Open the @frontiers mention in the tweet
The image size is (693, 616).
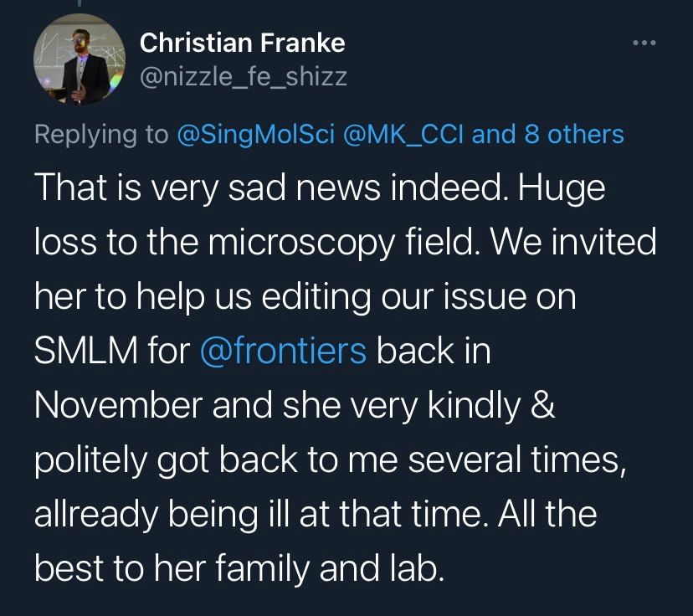284,352
